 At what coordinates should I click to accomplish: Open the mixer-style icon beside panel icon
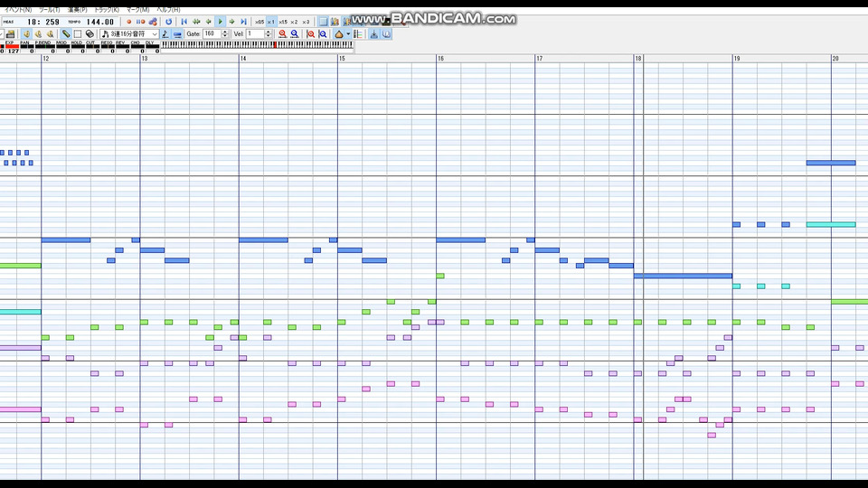click(x=335, y=22)
